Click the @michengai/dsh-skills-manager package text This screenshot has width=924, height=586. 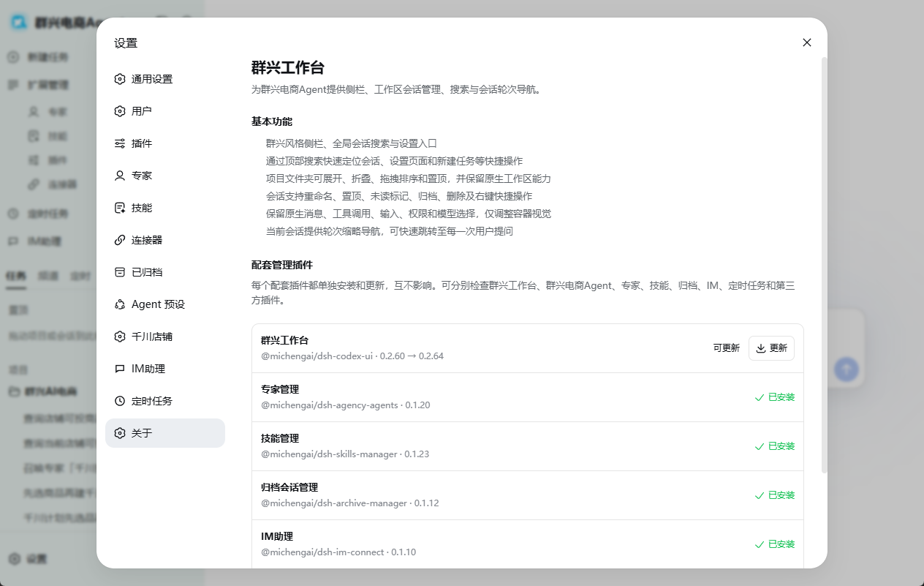[345, 454]
